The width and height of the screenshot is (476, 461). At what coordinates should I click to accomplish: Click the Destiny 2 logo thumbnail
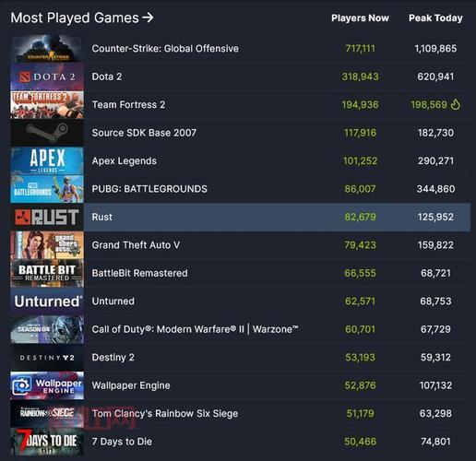(47, 358)
